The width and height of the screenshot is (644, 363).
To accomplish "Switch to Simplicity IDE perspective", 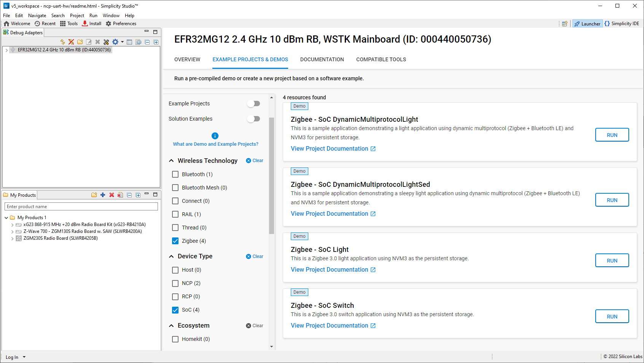I will click(x=622, y=23).
